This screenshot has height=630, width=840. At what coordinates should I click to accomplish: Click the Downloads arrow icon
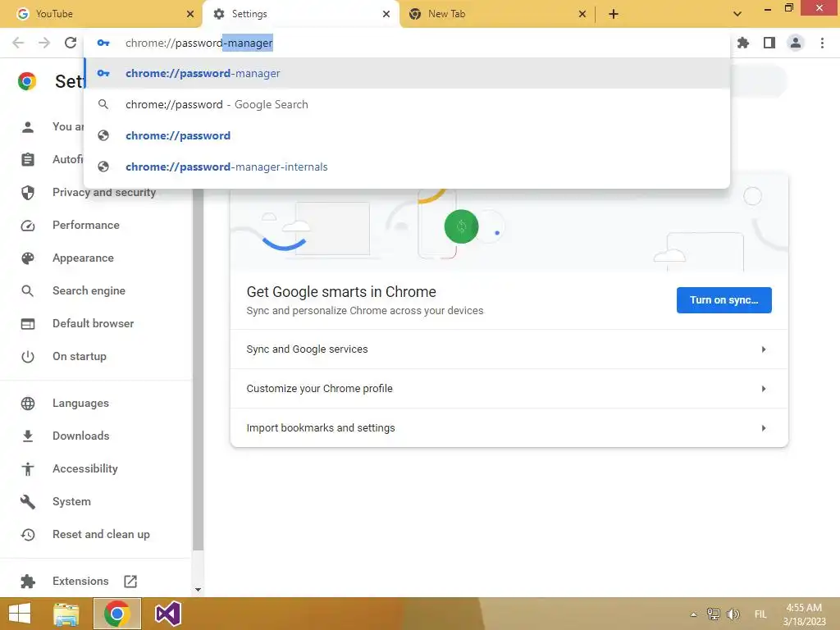pos(28,436)
